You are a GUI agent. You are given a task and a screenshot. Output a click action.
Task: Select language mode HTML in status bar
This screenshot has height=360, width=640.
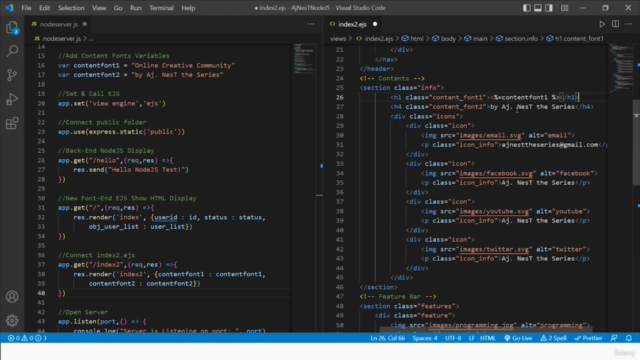click(x=488, y=338)
